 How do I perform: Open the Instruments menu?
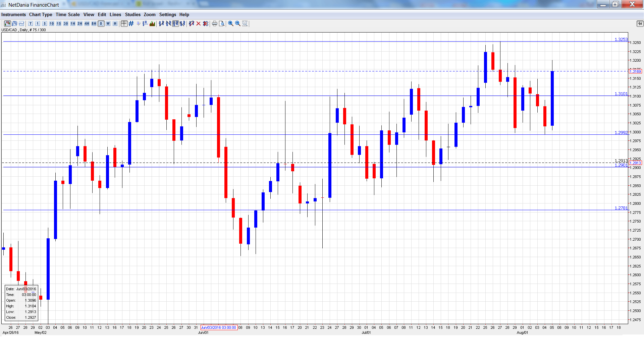click(x=13, y=14)
